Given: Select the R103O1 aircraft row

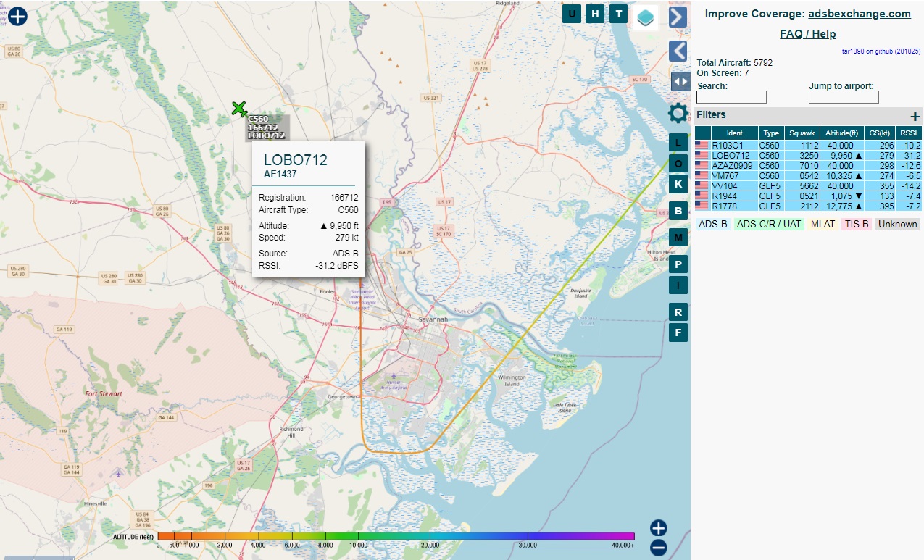Looking at the screenshot, I should tap(808, 146).
